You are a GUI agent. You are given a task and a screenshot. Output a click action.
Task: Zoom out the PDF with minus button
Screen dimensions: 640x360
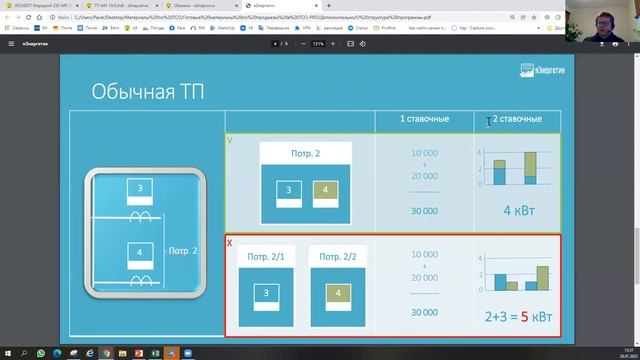click(303, 44)
